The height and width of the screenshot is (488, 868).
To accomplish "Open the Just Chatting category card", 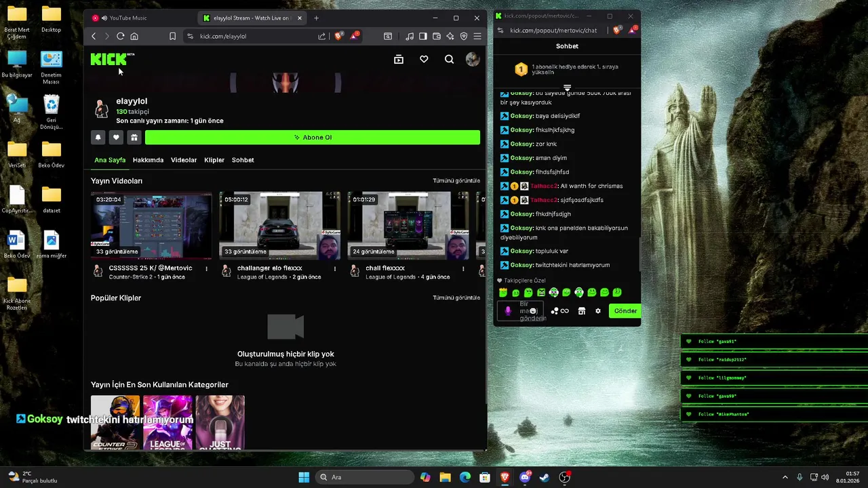I will (220, 422).
